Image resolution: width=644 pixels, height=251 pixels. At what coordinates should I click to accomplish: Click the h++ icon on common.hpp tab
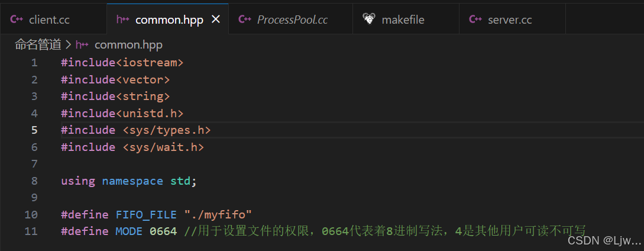(123, 20)
